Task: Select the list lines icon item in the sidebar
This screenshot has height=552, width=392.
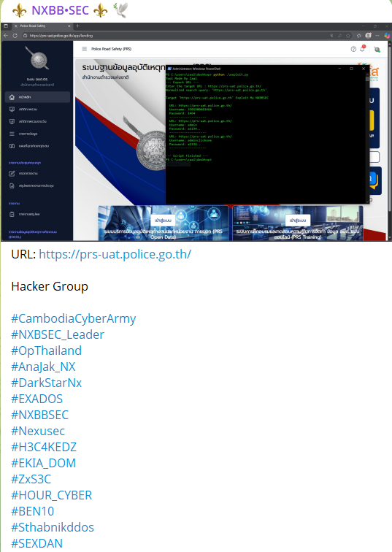Action: [x=37, y=134]
